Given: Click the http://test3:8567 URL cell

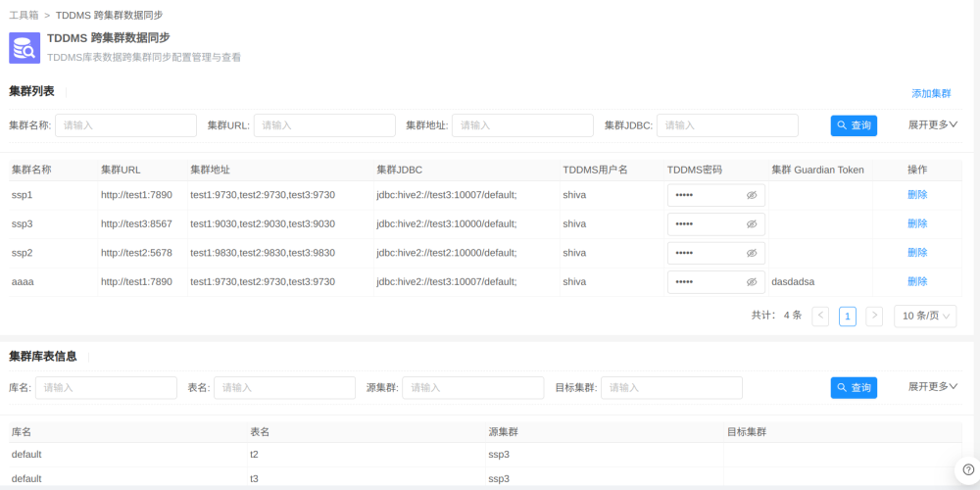Looking at the screenshot, I should tap(136, 223).
